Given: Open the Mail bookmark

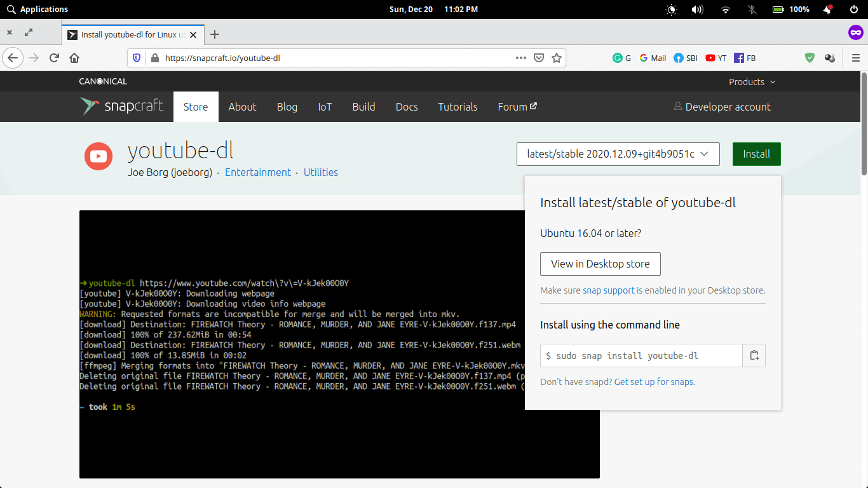Looking at the screenshot, I should pos(653,58).
